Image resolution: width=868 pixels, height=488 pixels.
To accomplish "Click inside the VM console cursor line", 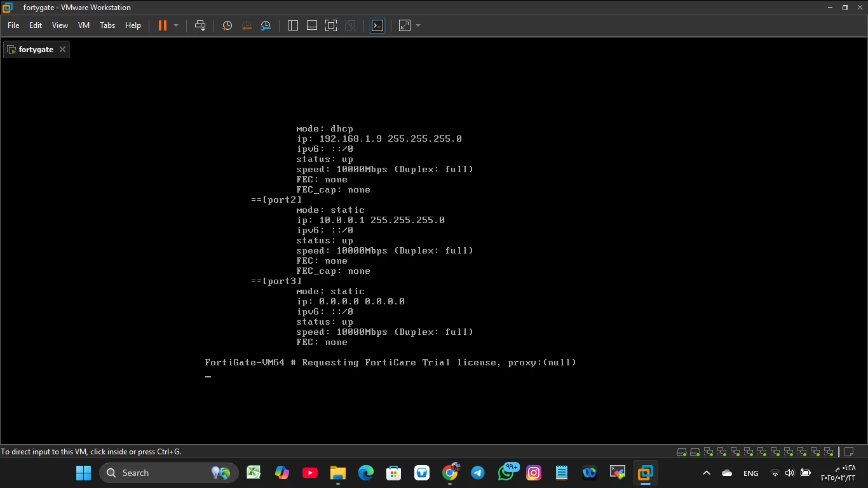I will [x=208, y=377].
